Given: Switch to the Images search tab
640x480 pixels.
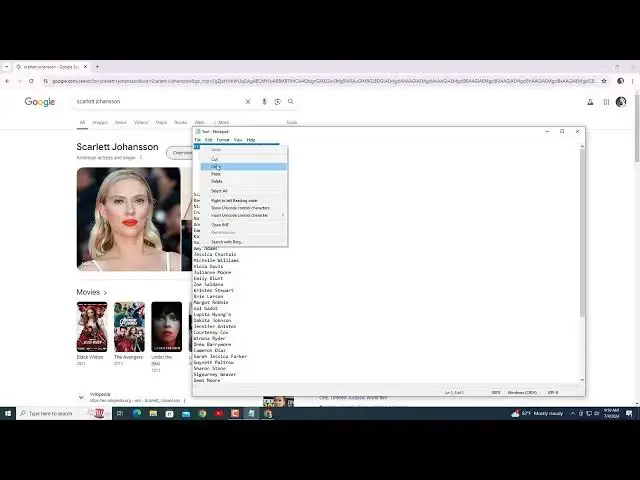Looking at the screenshot, I should click(x=100, y=122).
